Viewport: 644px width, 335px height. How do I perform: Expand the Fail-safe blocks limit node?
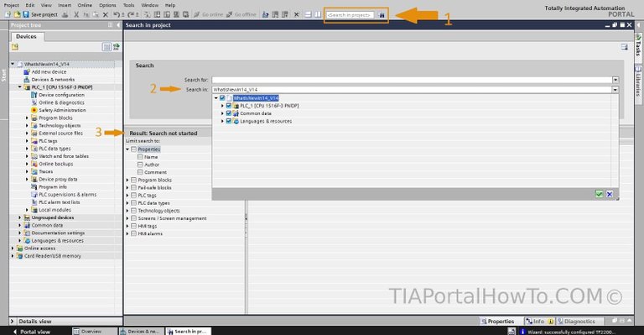tap(127, 187)
